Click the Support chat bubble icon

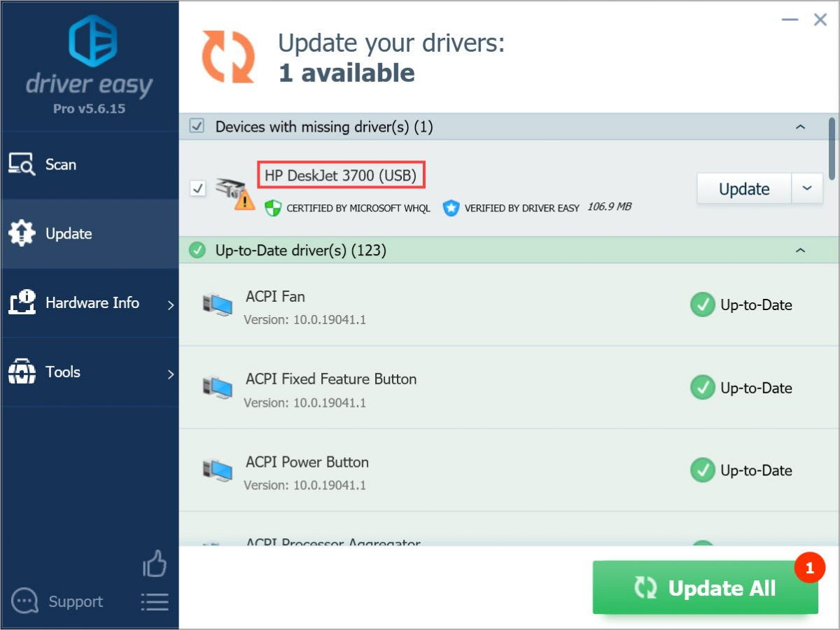[24, 601]
